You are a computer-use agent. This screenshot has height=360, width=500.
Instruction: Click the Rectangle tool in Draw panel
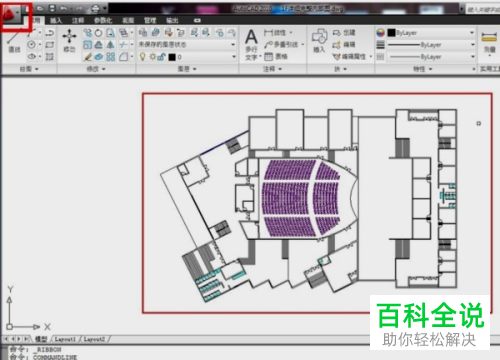(50, 44)
